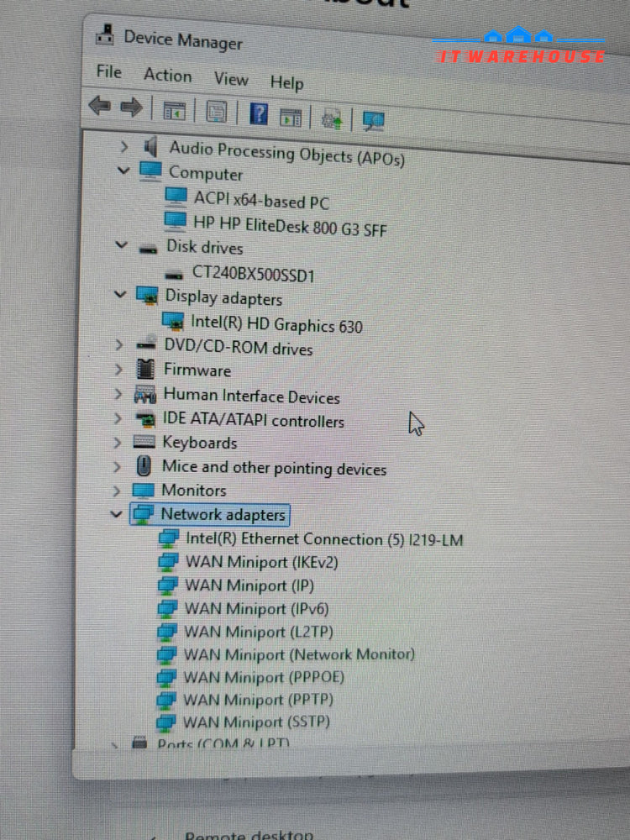Click the adapter icon beside WAN Miniport (SSTP)
Screen dimensions: 630x840
tap(165, 722)
